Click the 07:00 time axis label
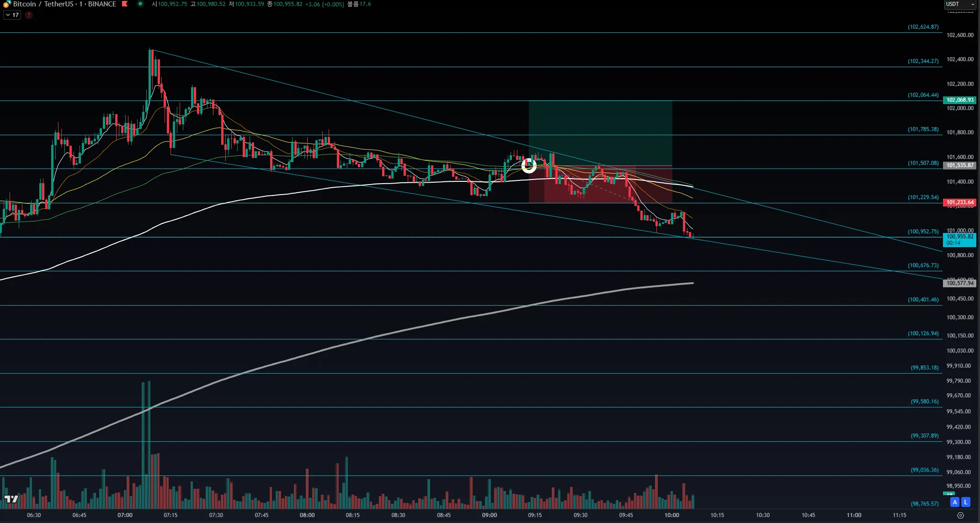Screen dimensions: 980x523 click(x=125, y=515)
